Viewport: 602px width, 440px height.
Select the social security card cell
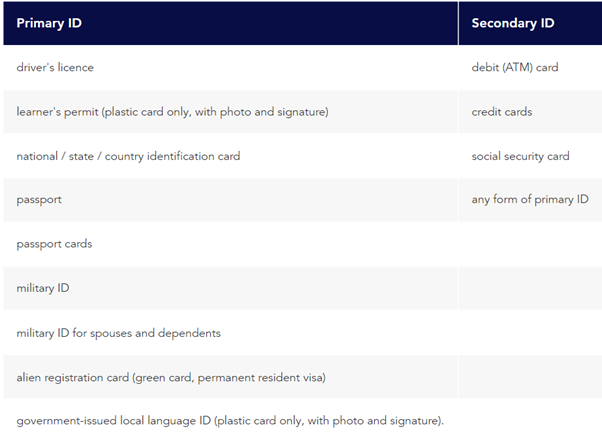coord(520,156)
